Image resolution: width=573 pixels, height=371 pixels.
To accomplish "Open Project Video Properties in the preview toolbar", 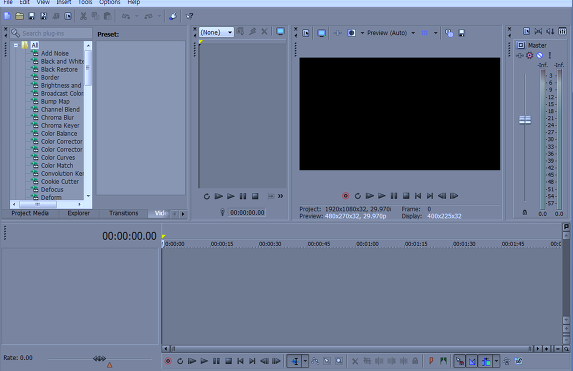I will point(306,33).
